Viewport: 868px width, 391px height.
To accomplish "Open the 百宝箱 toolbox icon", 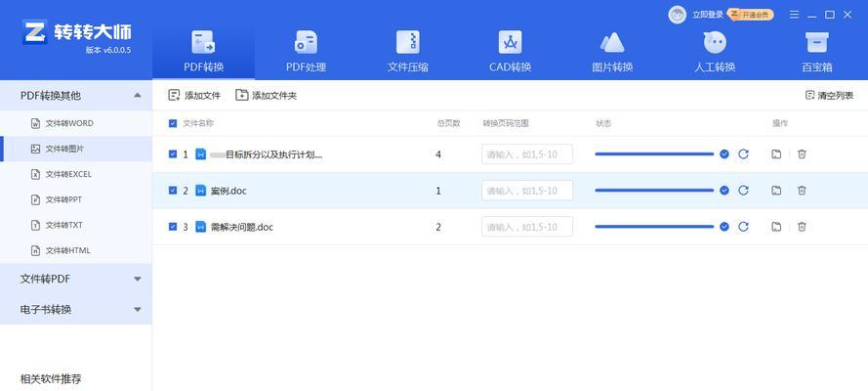I will coord(816,44).
